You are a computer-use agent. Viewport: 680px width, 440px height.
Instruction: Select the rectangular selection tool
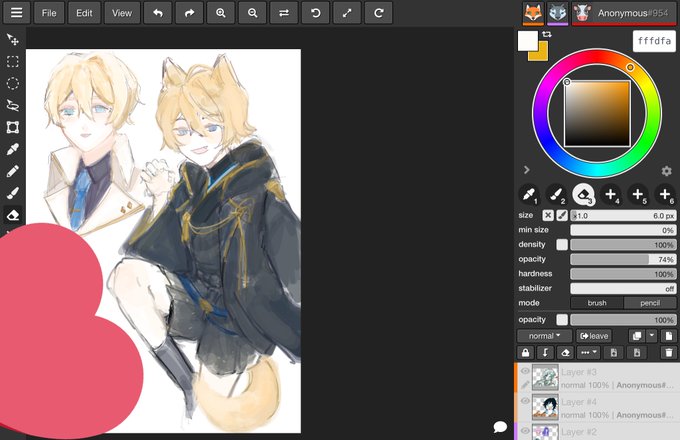[x=13, y=62]
